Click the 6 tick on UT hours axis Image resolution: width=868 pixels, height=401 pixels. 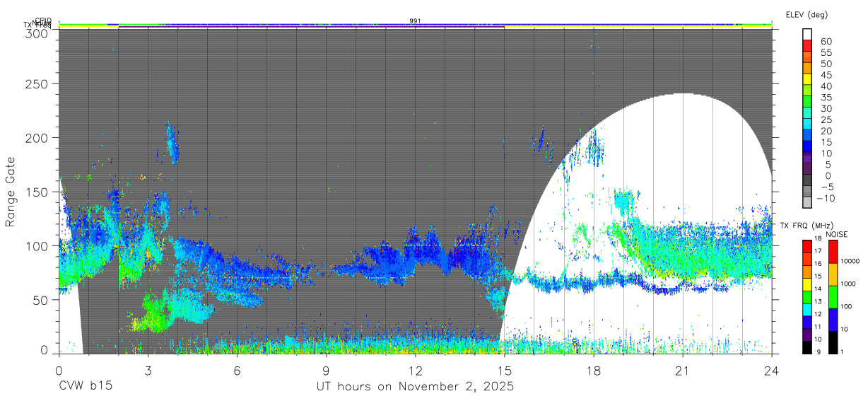[237, 370]
